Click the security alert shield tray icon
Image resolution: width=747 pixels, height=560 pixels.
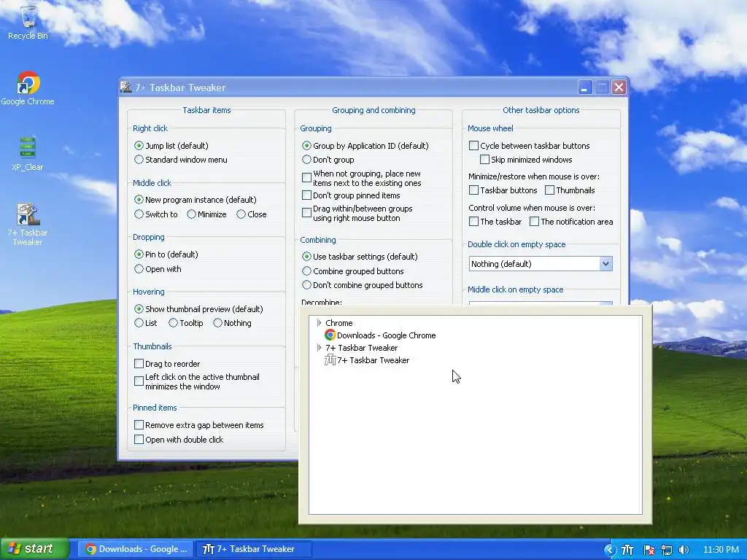(649, 550)
